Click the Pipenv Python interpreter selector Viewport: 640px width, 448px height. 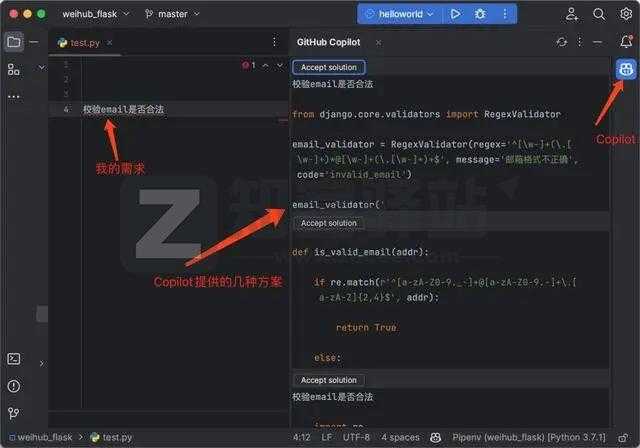[534, 438]
